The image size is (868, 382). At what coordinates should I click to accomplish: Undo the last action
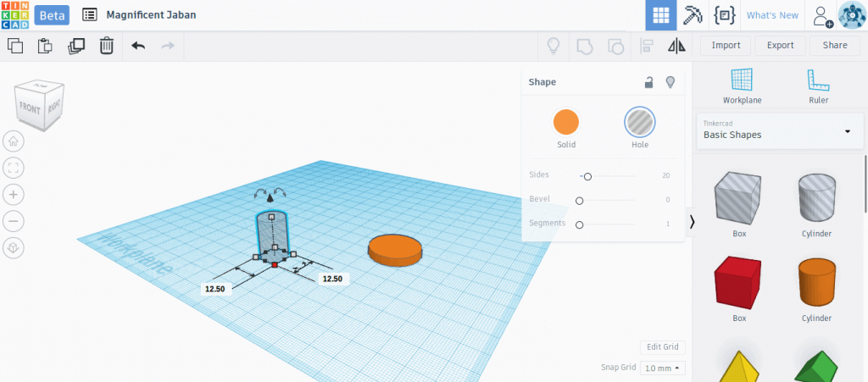[x=138, y=46]
